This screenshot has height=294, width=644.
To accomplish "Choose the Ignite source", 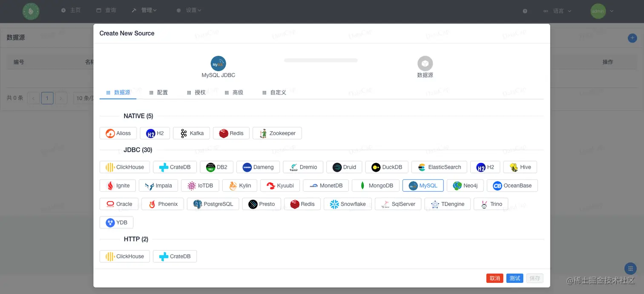I will [x=118, y=185].
